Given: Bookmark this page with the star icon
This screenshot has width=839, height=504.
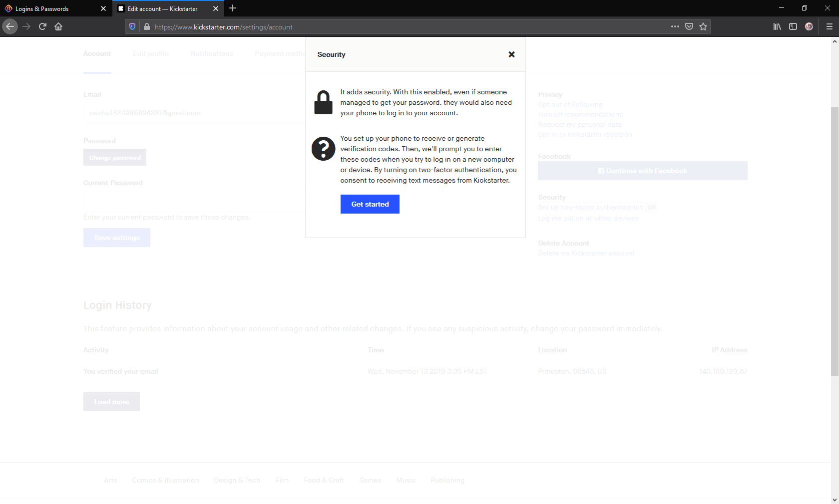Looking at the screenshot, I should (703, 26).
